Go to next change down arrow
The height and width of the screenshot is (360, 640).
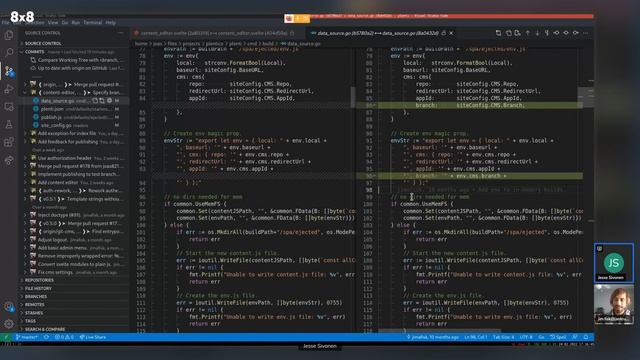point(537,33)
